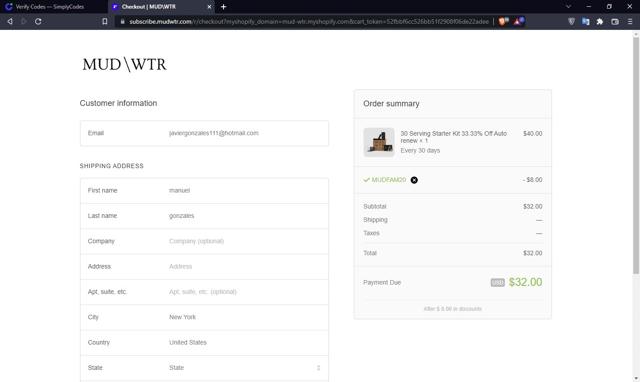Open the State dropdown
Image resolution: width=640 pixels, height=382 pixels.
(204, 368)
